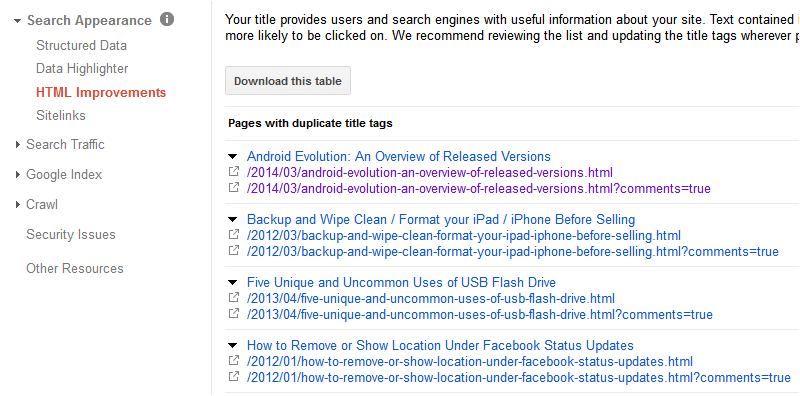Open external link icon for usb-flash-drive .html URL

[x=234, y=298]
